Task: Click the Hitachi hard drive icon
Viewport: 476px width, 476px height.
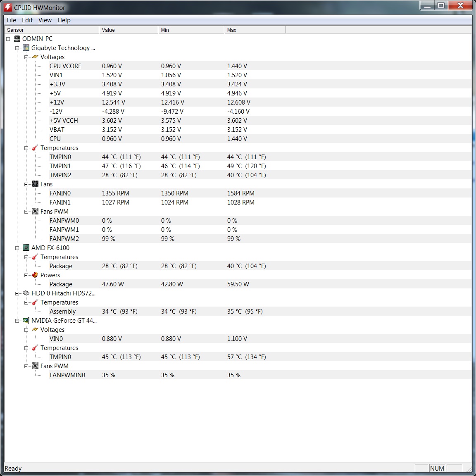Action: coord(26,293)
